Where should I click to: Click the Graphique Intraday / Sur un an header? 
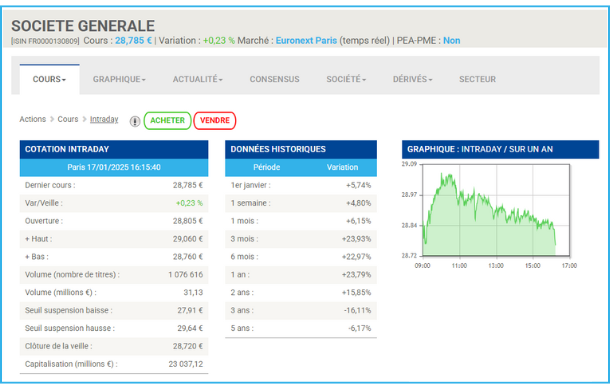pos(500,149)
